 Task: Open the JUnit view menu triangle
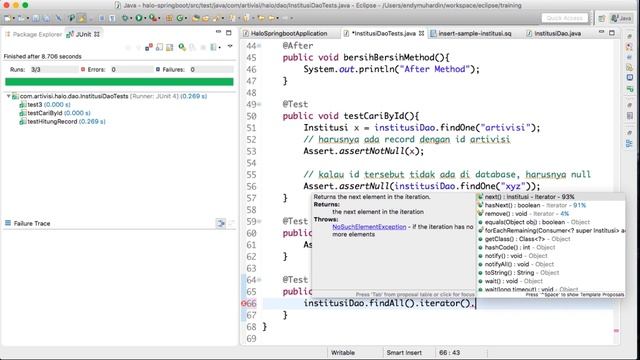pyautogui.click(x=230, y=46)
